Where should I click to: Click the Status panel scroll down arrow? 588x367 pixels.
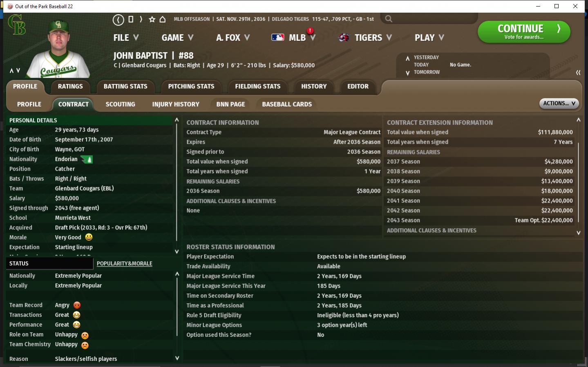tap(177, 358)
